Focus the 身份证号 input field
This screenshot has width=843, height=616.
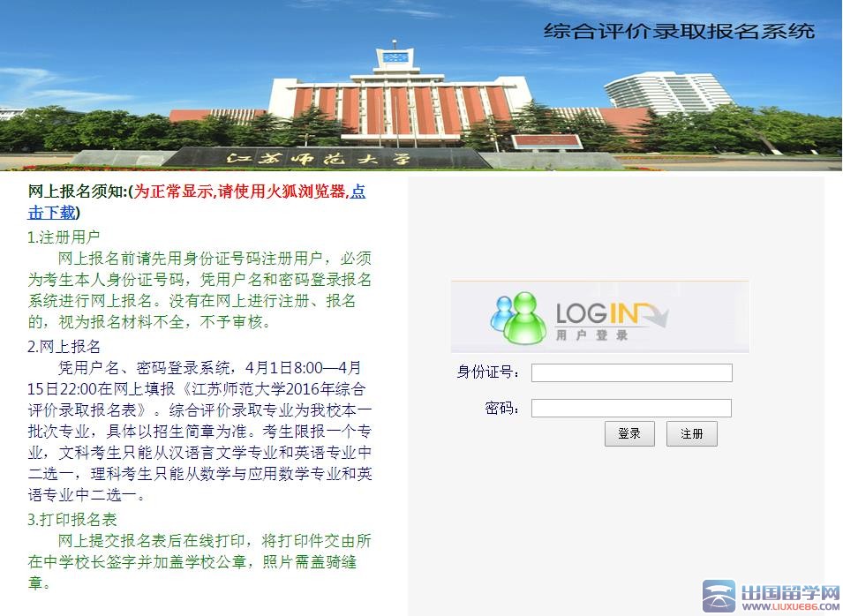(631, 372)
